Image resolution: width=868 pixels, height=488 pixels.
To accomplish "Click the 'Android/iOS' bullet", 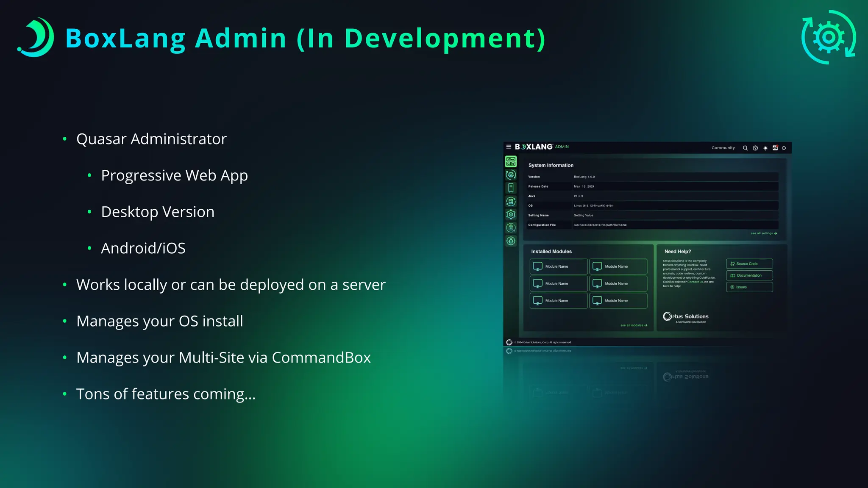I will tap(143, 248).
